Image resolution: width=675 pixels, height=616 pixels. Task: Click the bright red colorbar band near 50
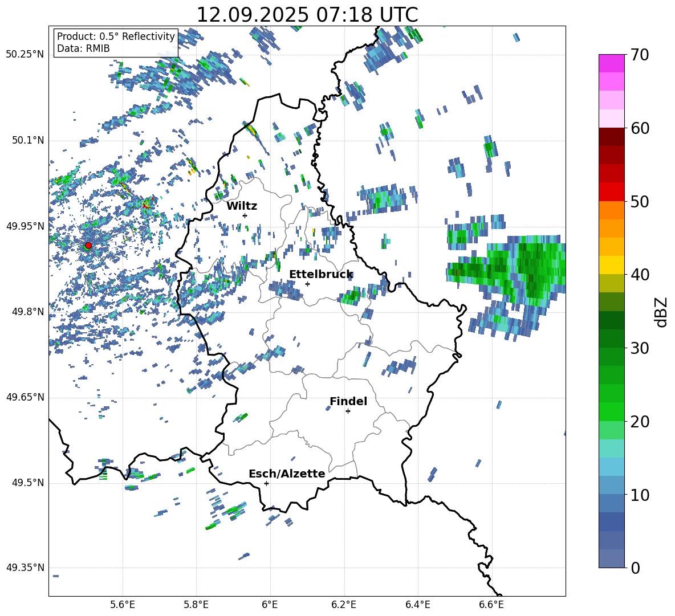point(611,192)
